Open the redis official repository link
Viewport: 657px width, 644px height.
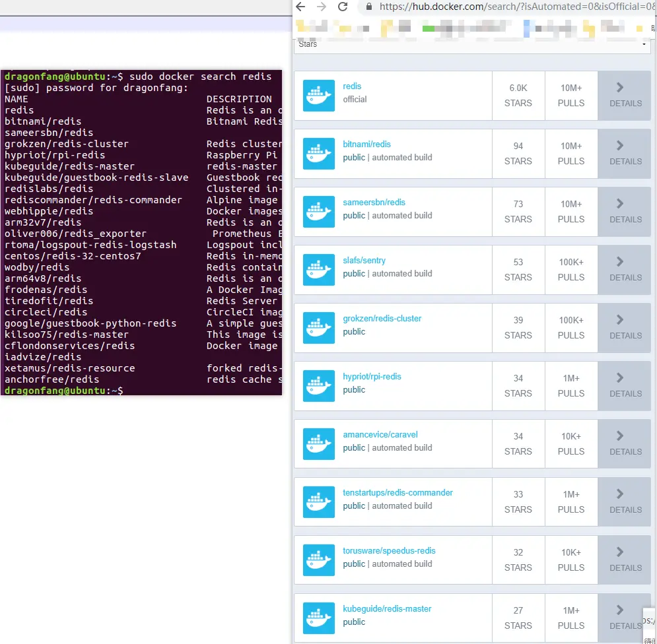coord(352,86)
